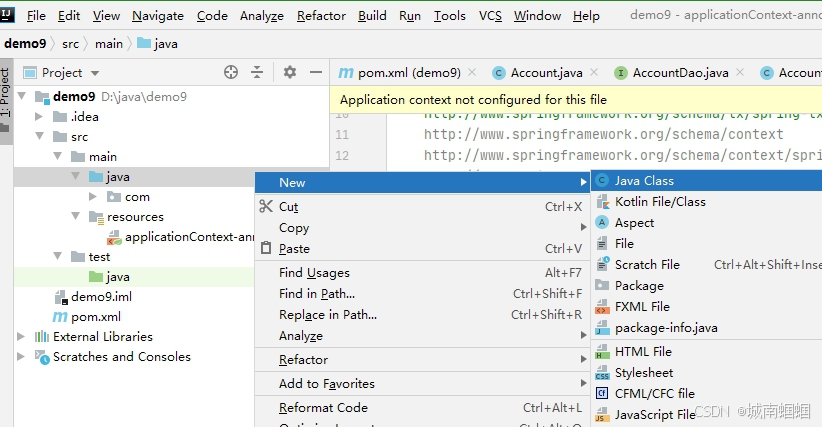The image size is (822, 427).
Task: Click the package-info.java icon
Action: point(602,328)
